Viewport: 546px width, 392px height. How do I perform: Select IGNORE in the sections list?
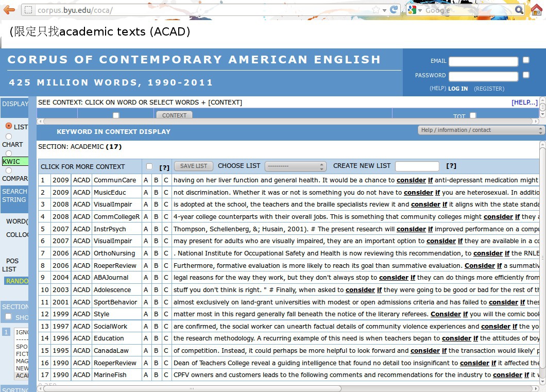(x=22, y=332)
